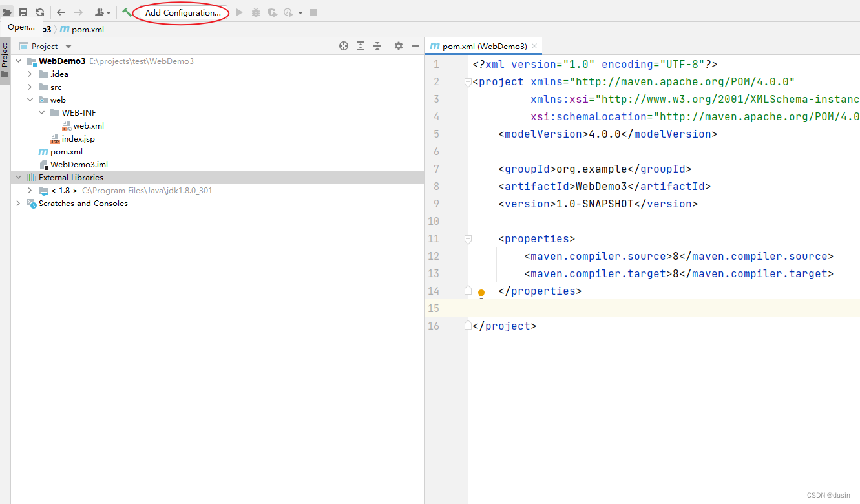Collapse the project element via line 2 arrow
This screenshot has width=860, height=504.
tap(467, 81)
